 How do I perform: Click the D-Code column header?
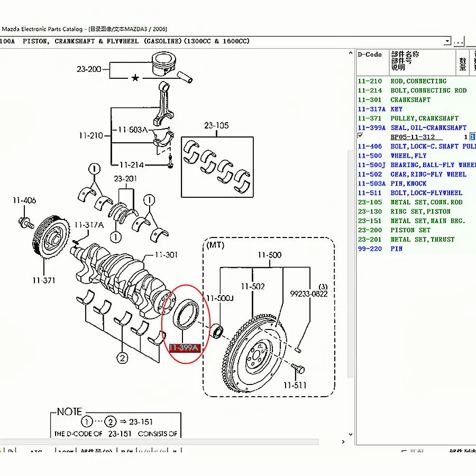click(x=370, y=54)
